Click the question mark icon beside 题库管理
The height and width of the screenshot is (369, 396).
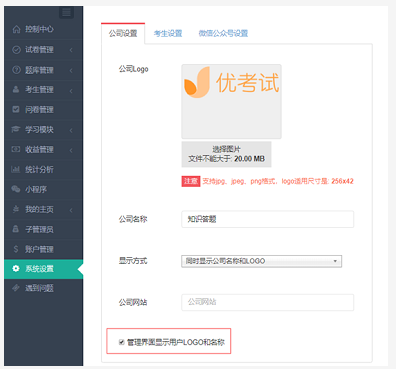tap(16, 70)
